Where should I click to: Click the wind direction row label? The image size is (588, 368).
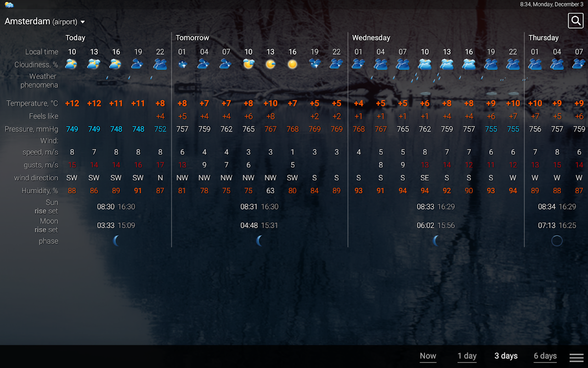pyautogui.click(x=36, y=178)
